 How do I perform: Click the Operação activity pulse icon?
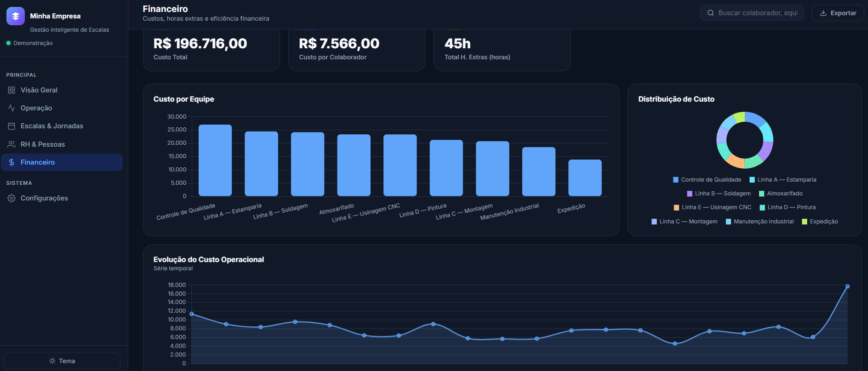11,108
